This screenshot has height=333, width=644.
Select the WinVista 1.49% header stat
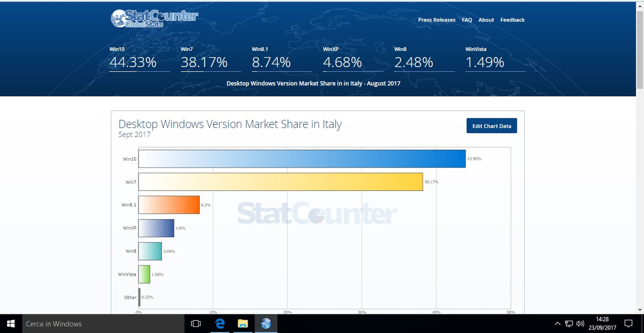tap(496, 58)
